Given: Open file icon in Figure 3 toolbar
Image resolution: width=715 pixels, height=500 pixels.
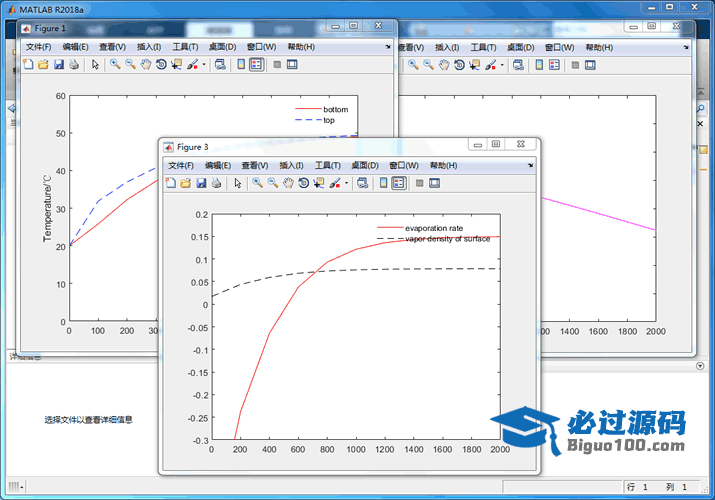Looking at the screenshot, I should (x=186, y=183).
